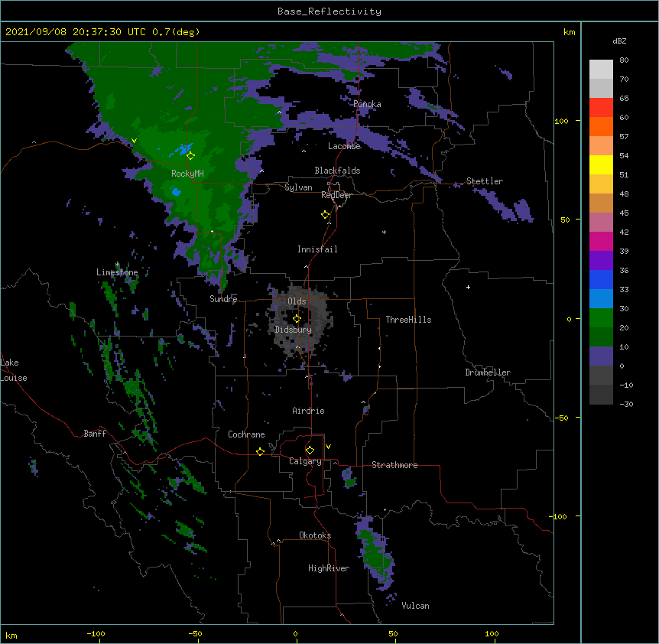Click the HighRiver label
The image size is (659, 644).
pos(329,568)
